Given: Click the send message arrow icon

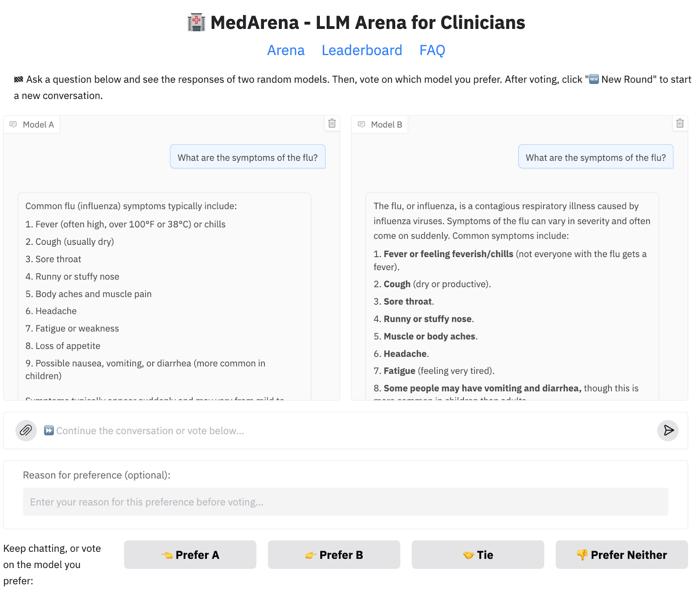Looking at the screenshot, I should pos(668,431).
